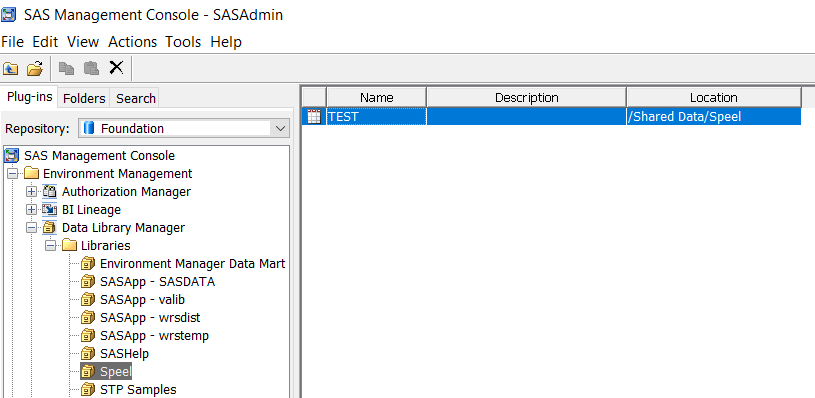The width and height of the screenshot is (815, 398).
Task: Collapse the Data Library Manager node
Action: [x=32, y=228]
